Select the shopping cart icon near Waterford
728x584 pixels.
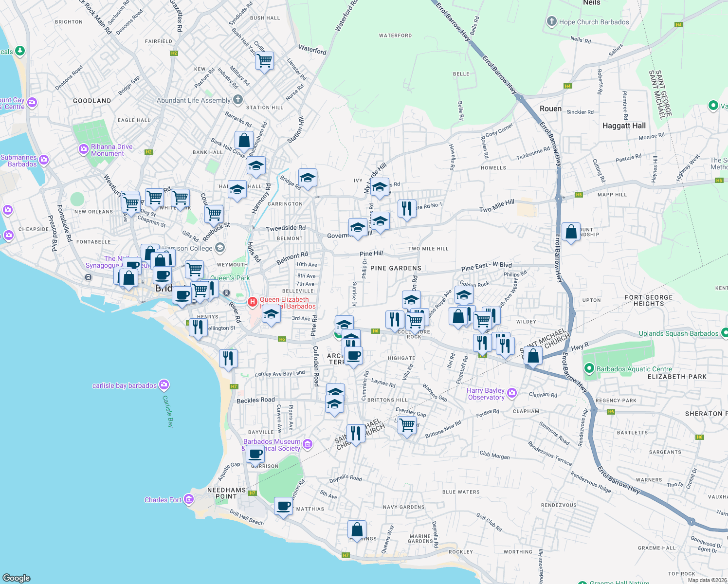coord(264,60)
